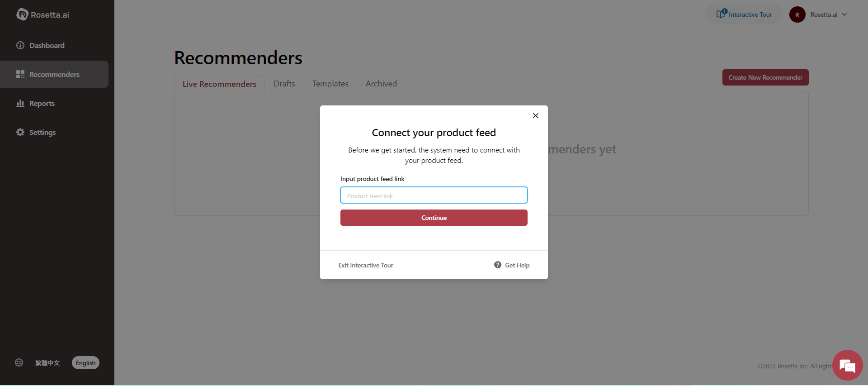The image size is (868, 386).
Task: Select the English language option
Action: [x=85, y=363]
